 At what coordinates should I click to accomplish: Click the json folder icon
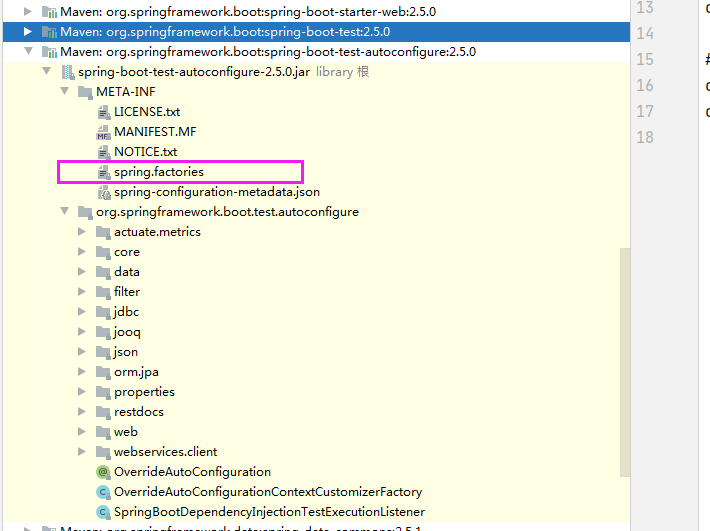pos(103,352)
